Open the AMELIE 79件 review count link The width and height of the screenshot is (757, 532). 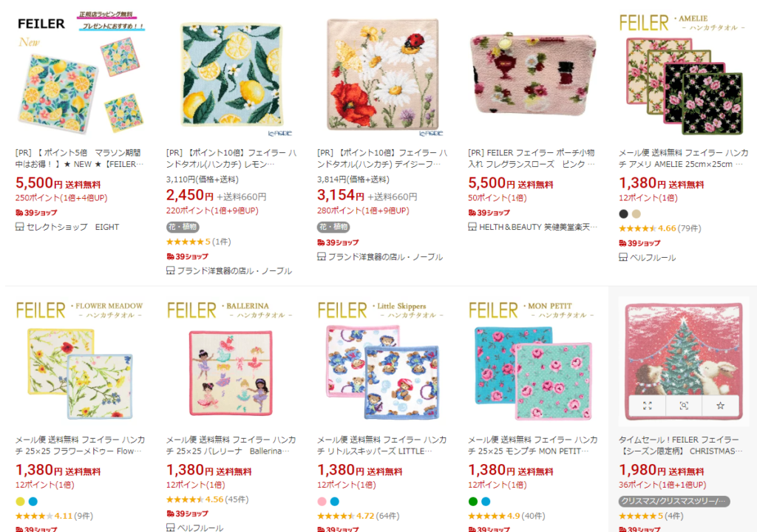tap(690, 228)
